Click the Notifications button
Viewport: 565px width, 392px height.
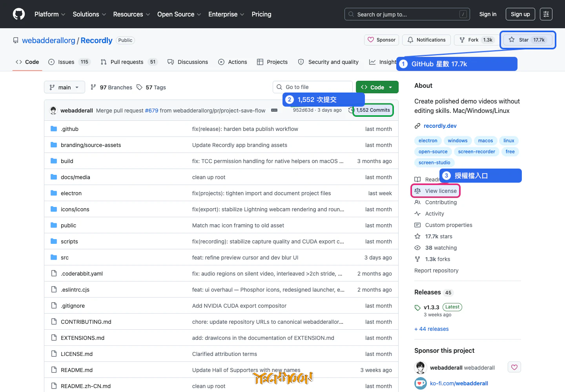(x=426, y=40)
